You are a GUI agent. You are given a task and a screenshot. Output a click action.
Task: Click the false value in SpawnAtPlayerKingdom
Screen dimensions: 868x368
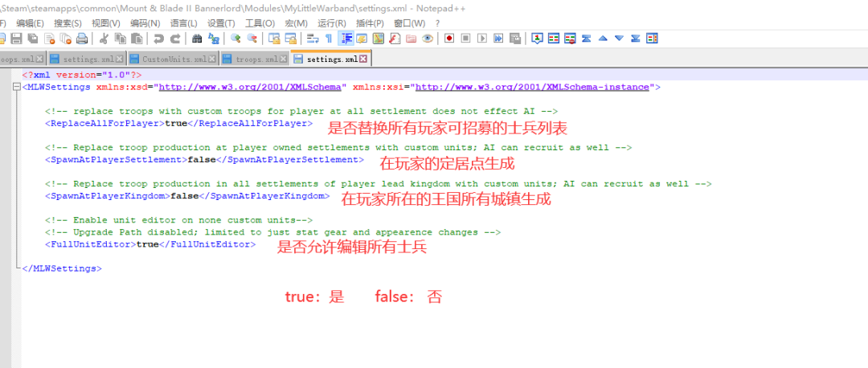184,196
